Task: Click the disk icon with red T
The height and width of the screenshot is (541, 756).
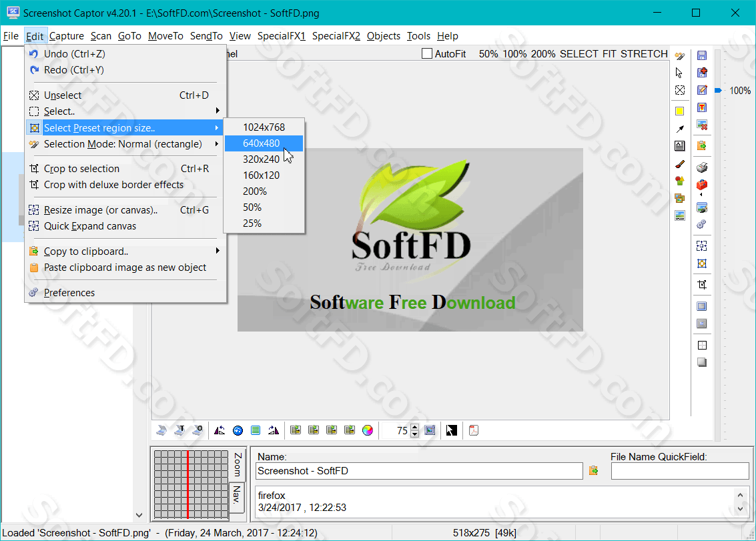Action: (x=702, y=107)
